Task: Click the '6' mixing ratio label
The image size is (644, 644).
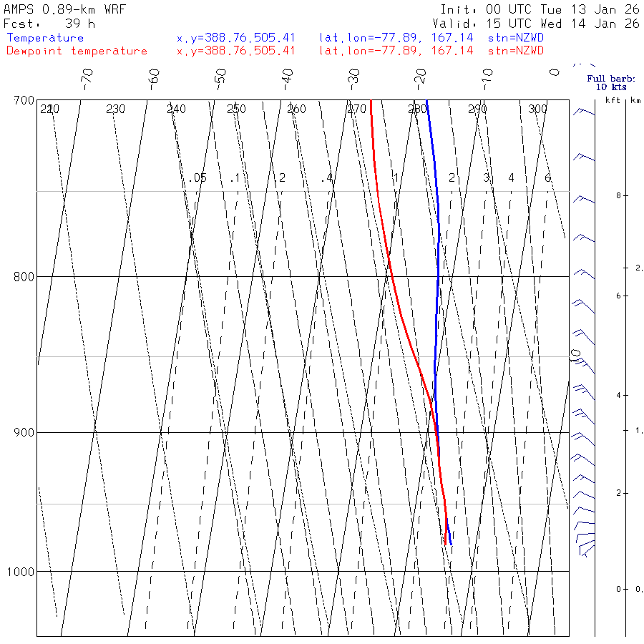Action: coord(547,178)
